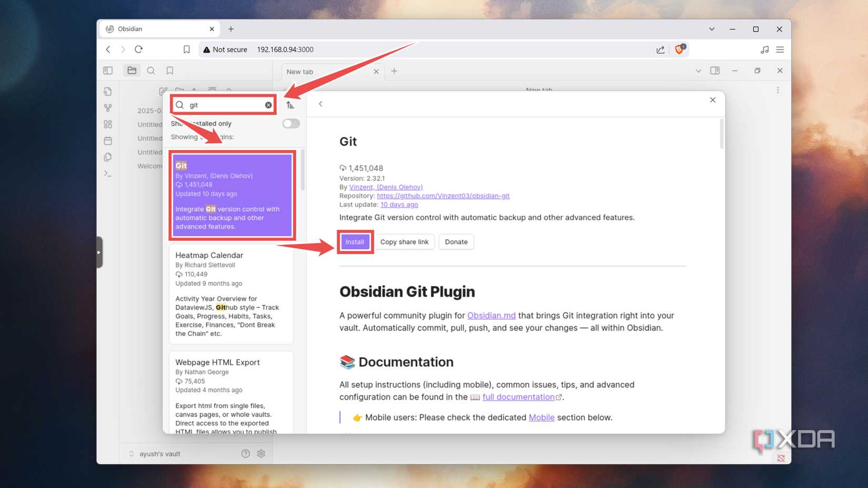Image resolution: width=868 pixels, height=488 pixels.
Task: Click the templates icon in ribbon
Action: [x=108, y=157]
